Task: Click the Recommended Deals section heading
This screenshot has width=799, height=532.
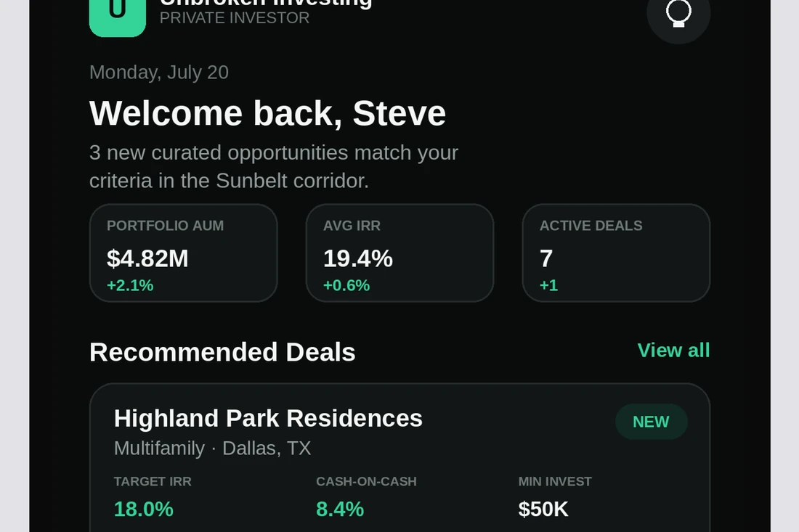Action: (222, 352)
